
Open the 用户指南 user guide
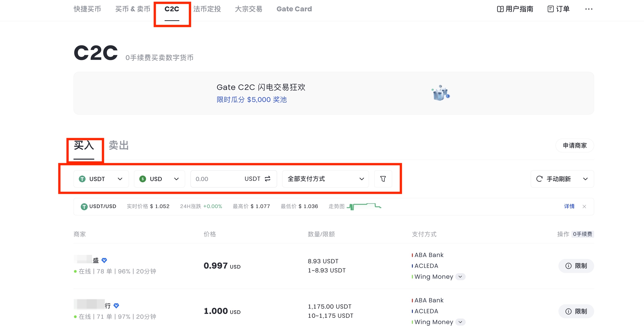pos(515,9)
